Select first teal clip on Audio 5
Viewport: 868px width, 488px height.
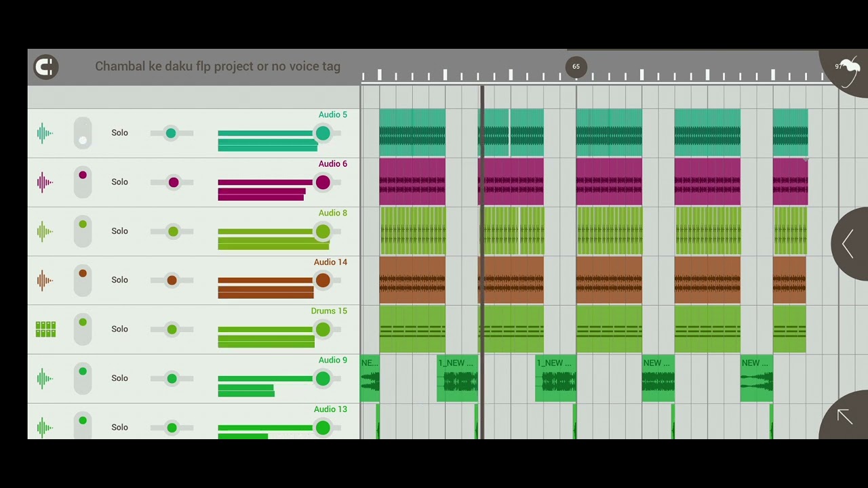point(412,133)
